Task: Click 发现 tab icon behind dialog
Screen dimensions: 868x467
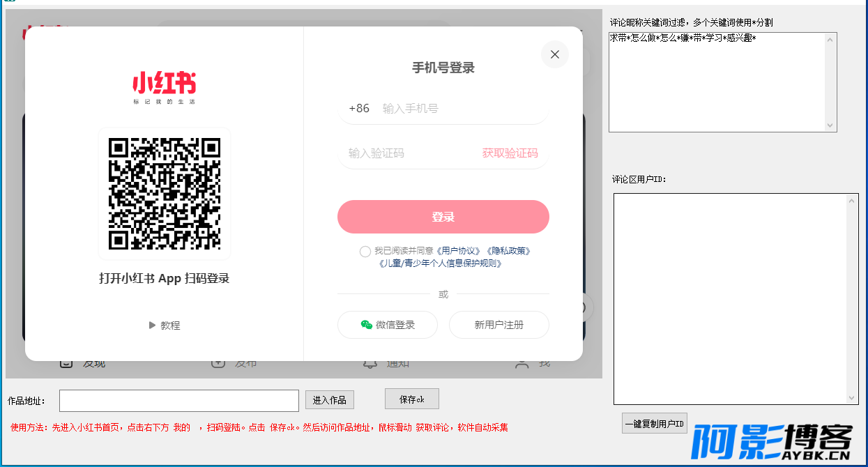Action: point(67,362)
